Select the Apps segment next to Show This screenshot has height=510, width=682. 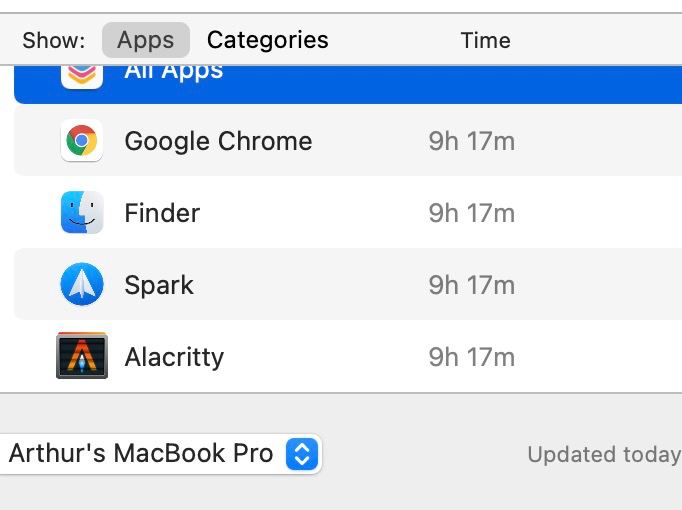[x=146, y=40]
